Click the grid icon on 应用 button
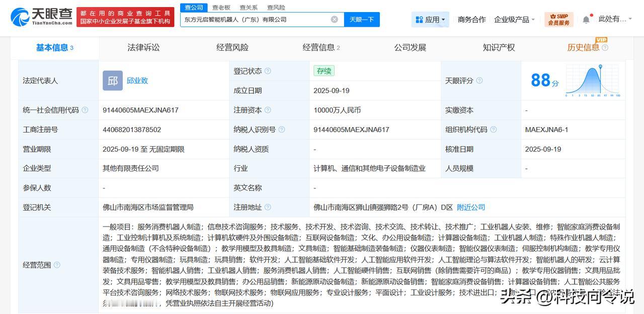 pyautogui.click(x=419, y=20)
